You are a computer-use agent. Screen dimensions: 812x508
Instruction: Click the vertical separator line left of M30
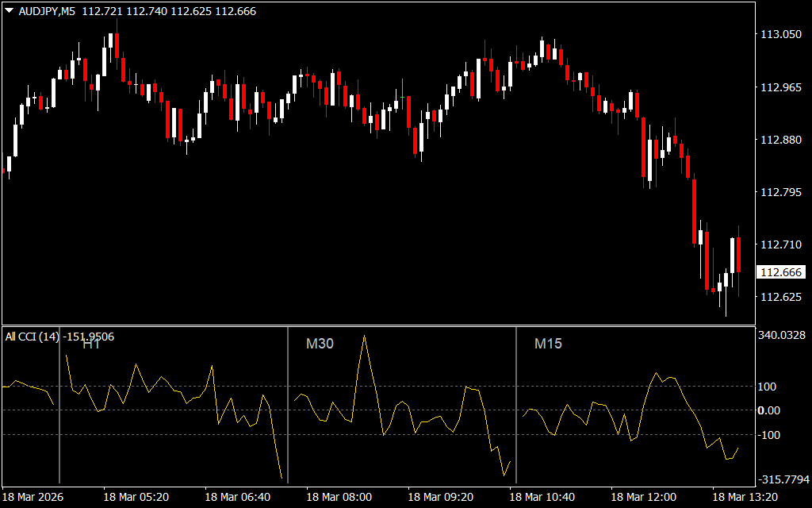pyautogui.click(x=288, y=405)
